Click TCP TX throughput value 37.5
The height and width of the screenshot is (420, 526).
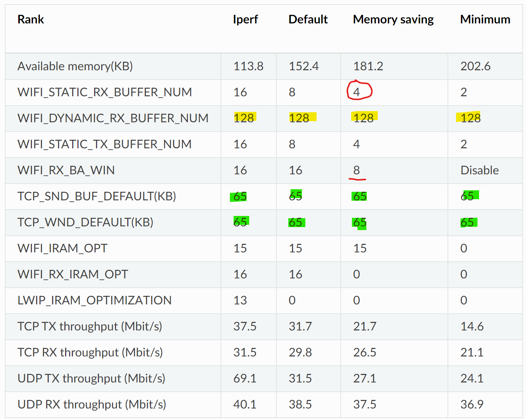[x=245, y=326]
